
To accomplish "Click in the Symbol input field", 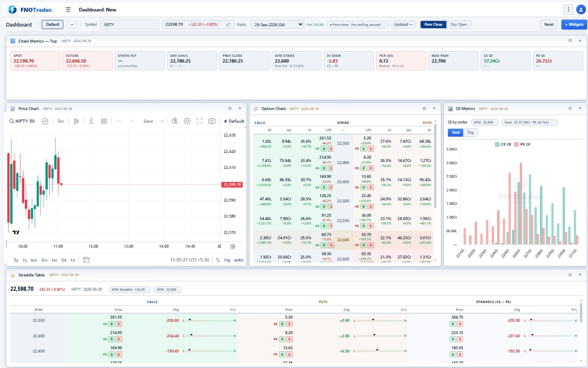I will [x=129, y=25].
